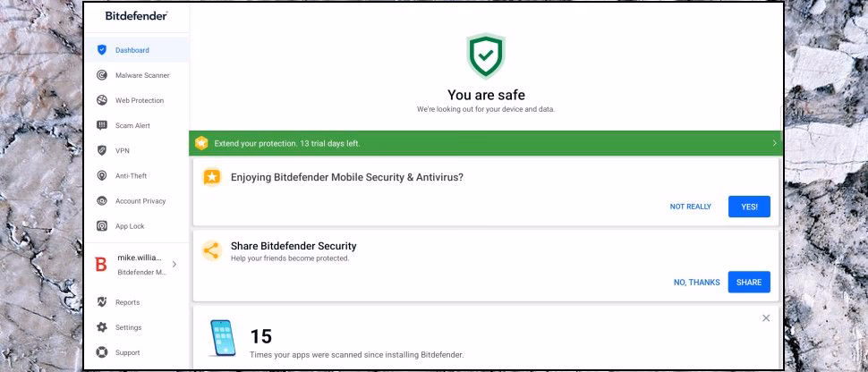
Task: Click the NOT REALLY link
Action: [690, 207]
